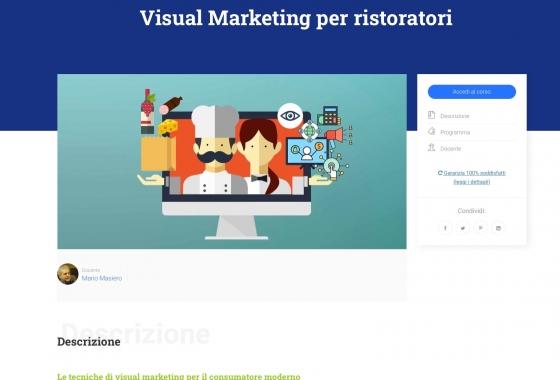Click the icon beside Programma

coord(431,131)
